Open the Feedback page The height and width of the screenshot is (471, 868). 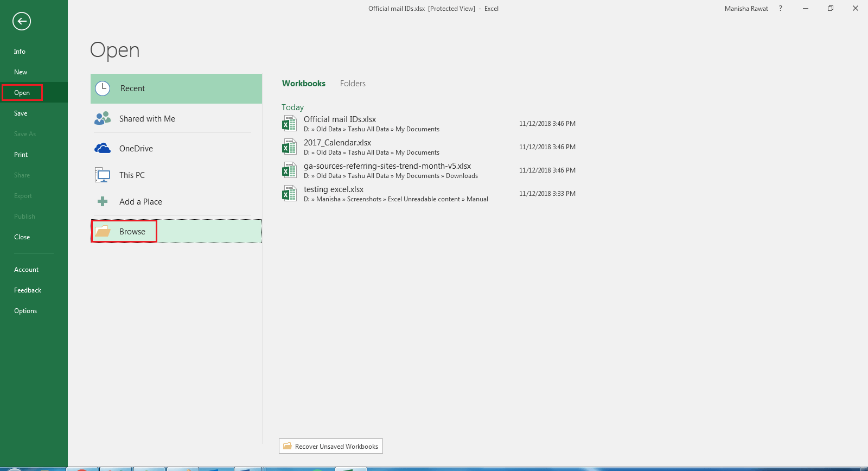pyautogui.click(x=34, y=290)
